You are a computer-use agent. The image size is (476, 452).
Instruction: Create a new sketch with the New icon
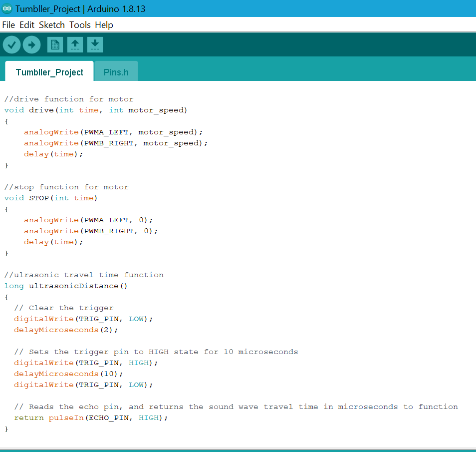pos(55,44)
